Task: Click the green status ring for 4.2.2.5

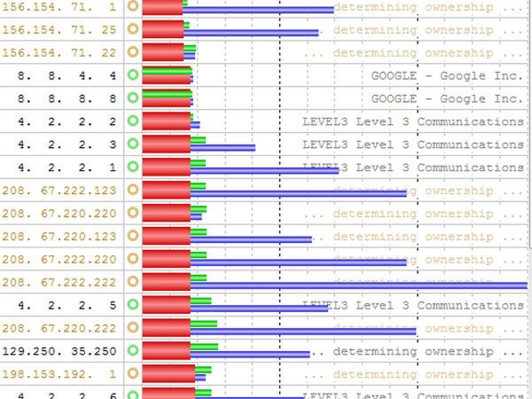Action: click(x=133, y=305)
